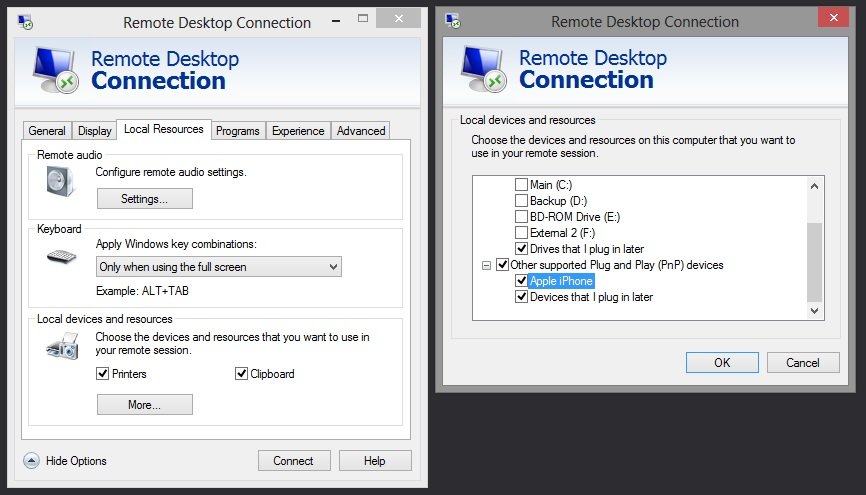Collapse Other supported Plug and Play devices
Viewport: 866px width, 495px height.
[487, 265]
